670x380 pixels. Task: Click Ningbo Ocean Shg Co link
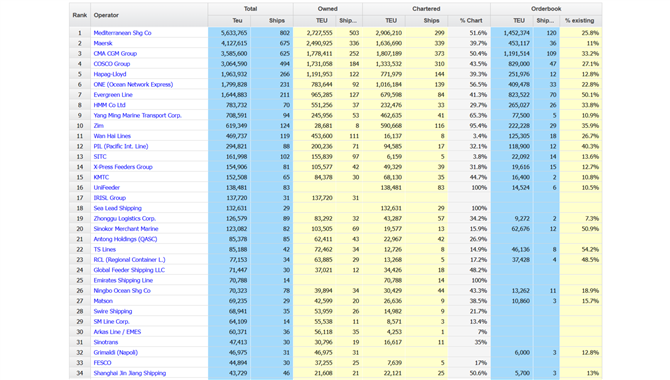click(122, 291)
